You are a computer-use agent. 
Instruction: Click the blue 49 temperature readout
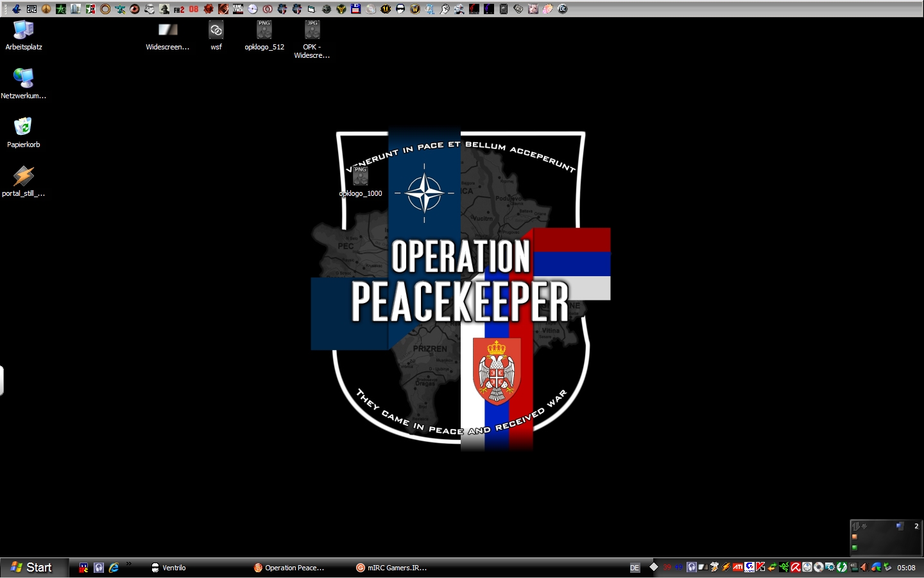[679, 567]
